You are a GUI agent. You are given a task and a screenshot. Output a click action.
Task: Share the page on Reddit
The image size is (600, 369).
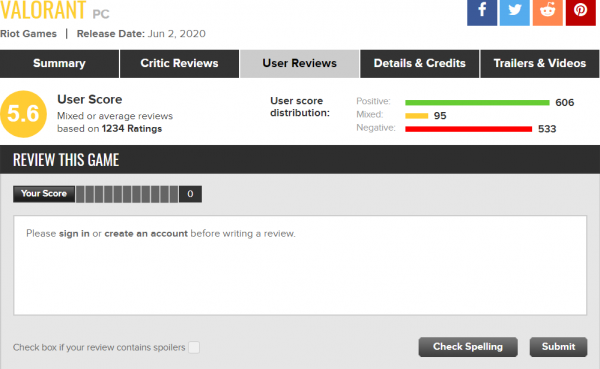(548, 12)
